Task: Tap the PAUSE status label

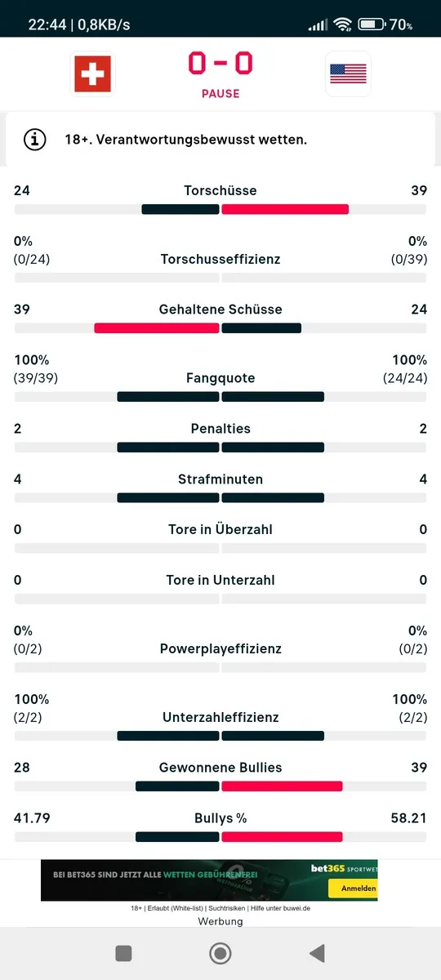Action: pyautogui.click(x=220, y=93)
